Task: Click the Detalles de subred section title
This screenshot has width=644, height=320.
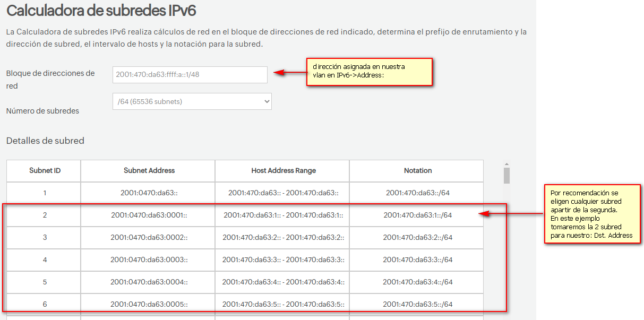Action: click(x=45, y=141)
